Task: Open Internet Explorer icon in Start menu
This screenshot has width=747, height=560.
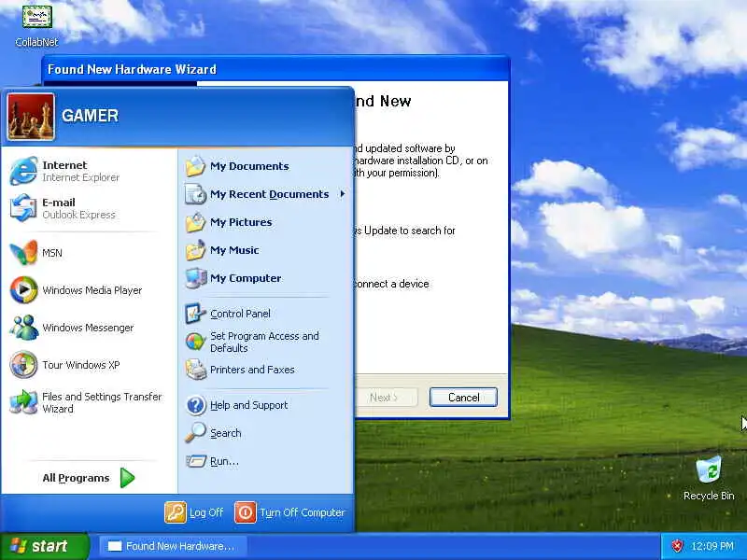Action: (x=23, y=171)
